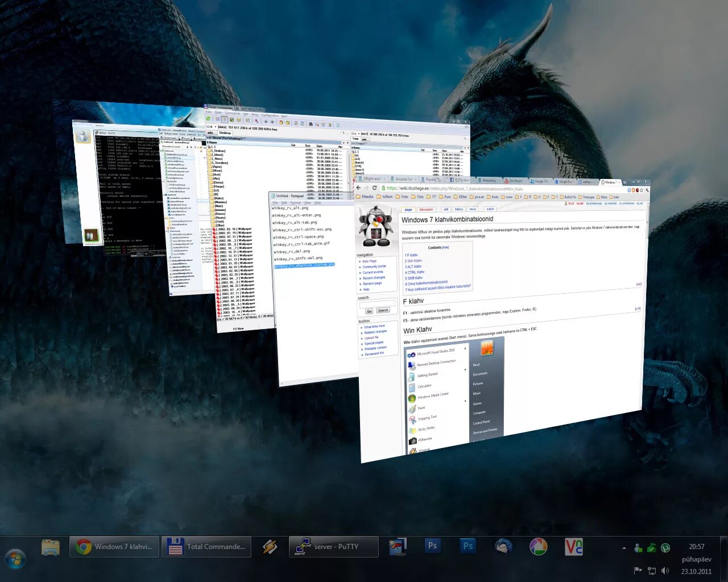
Task: Open the Windows Start menu orb
Action: 15,559
